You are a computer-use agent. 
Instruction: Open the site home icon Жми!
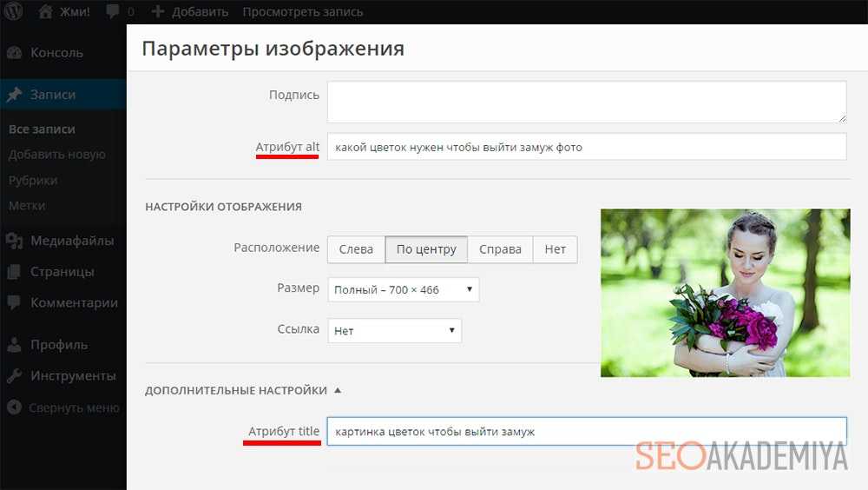pyautogui.click(x=45, y=11)
